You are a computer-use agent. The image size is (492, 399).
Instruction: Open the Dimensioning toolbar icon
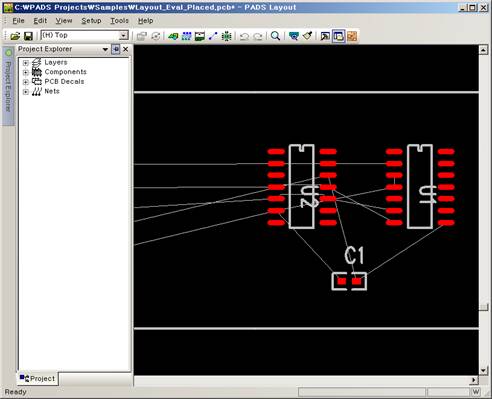coord(200,36)
